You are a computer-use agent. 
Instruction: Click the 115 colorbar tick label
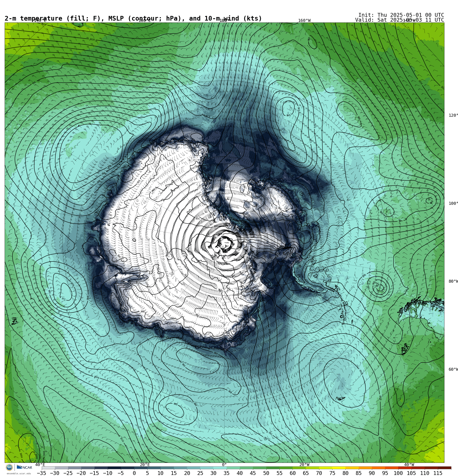coord(438,473)
